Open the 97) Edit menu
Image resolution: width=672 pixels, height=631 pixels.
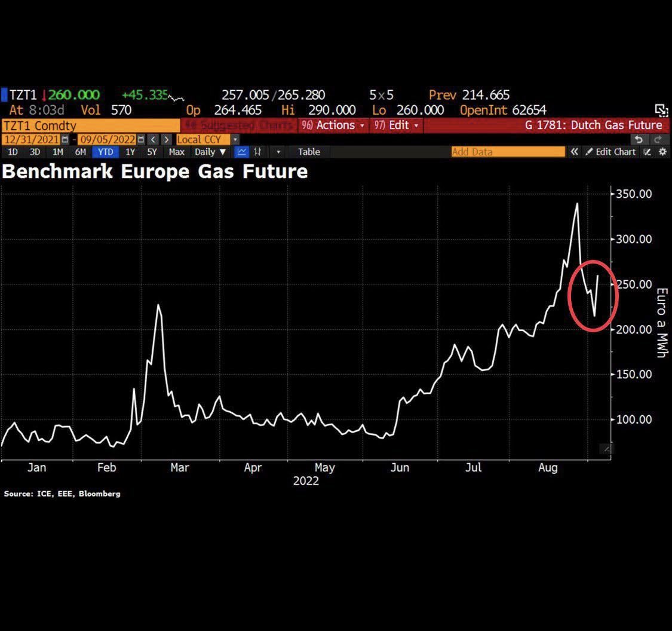[x=395, y=125]
